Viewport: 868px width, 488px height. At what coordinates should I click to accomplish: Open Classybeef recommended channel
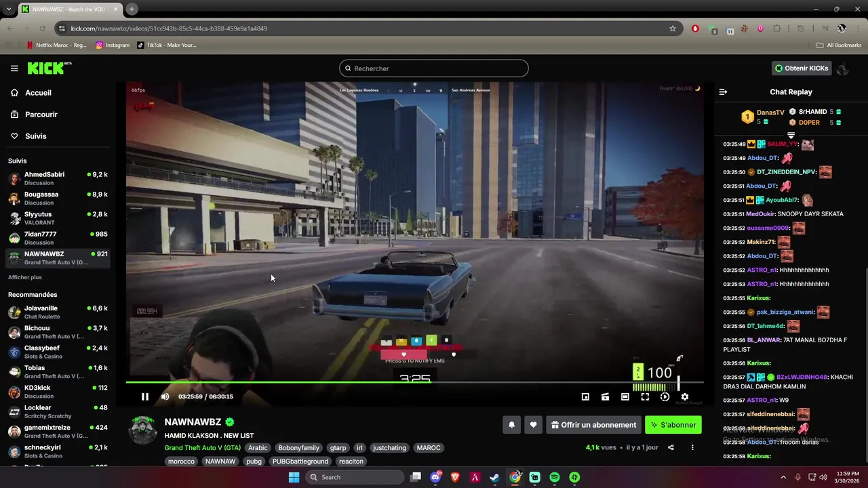pos(58,352)
